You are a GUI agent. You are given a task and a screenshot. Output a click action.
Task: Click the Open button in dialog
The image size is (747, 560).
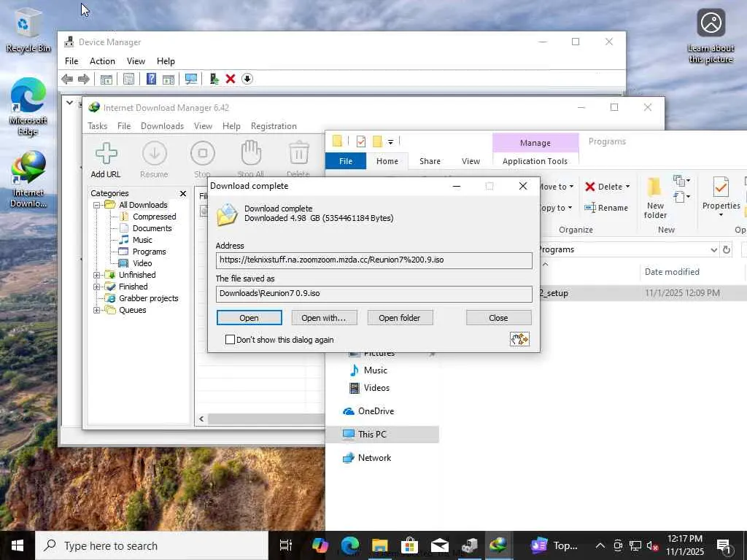[x=249, y=318]
